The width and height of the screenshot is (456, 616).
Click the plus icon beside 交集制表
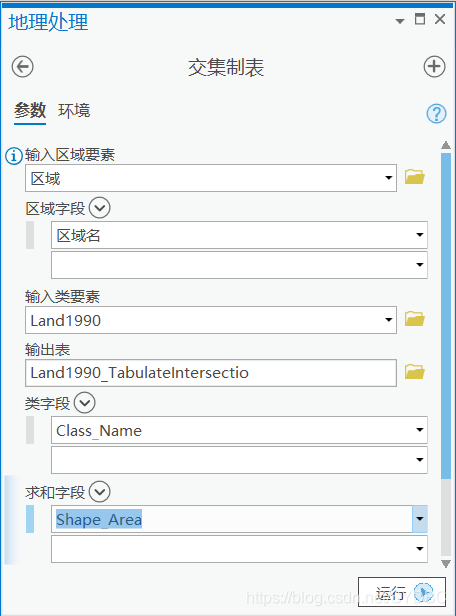[x=434, y=66]
